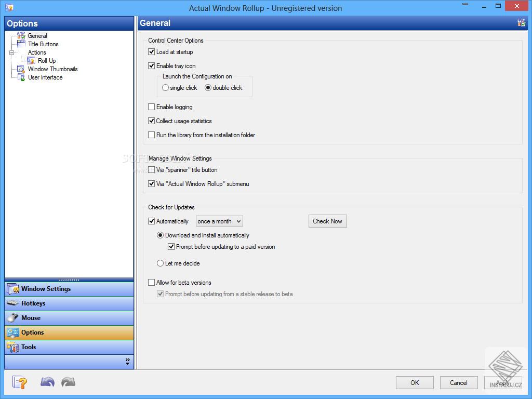The height and width of the screenshot is (399, 532).
Task: Click the OK button
Action: point(415,383)
